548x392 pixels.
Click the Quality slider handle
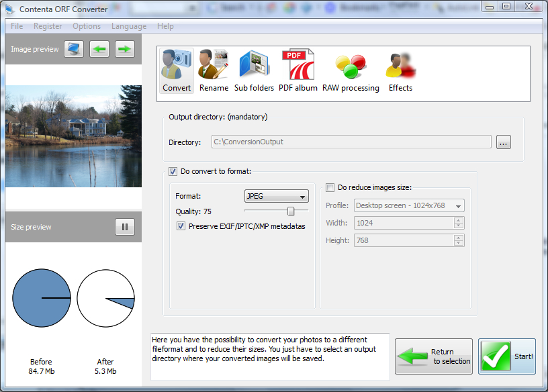click(x=291, y=211)
